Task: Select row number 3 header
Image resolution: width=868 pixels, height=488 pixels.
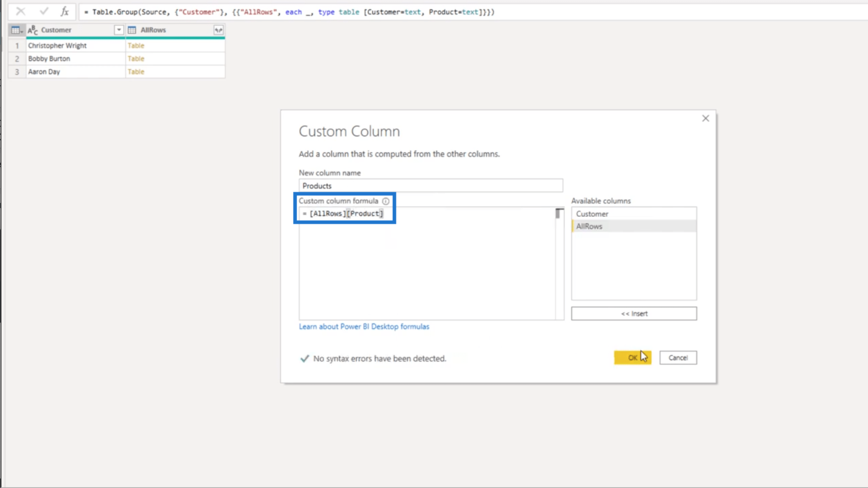Action: pos(17,72)
